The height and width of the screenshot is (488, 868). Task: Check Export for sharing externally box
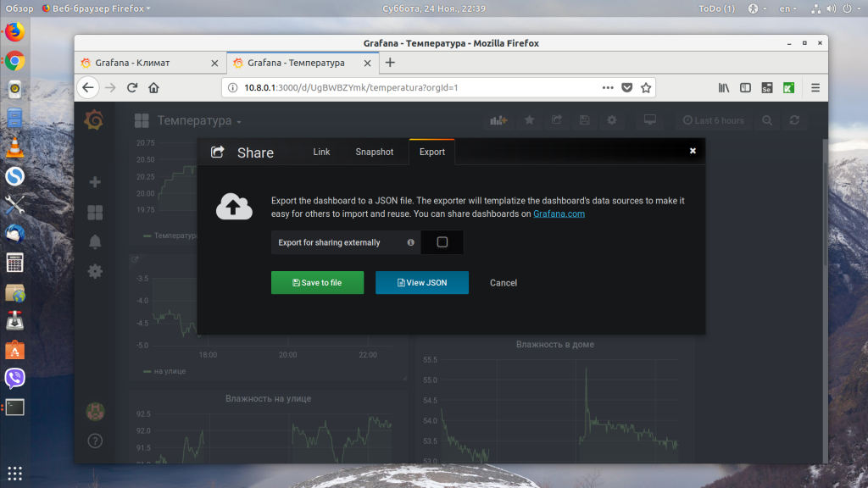tap(442, 242)
